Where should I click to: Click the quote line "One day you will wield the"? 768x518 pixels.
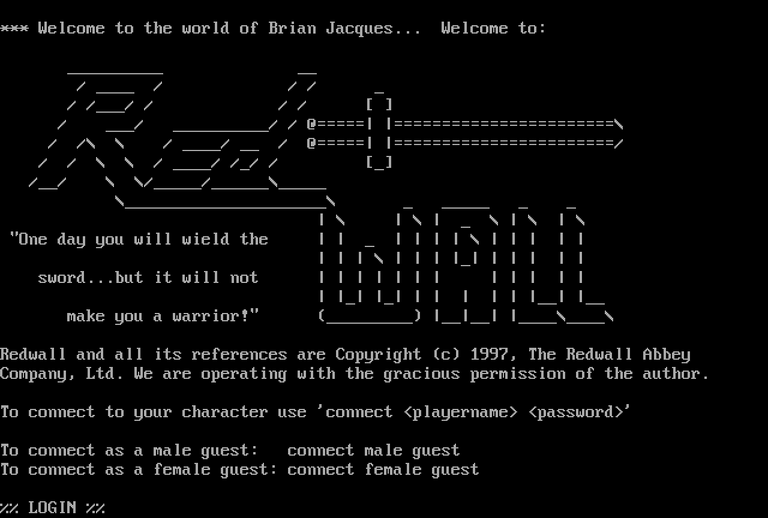(x=139, y=239)
